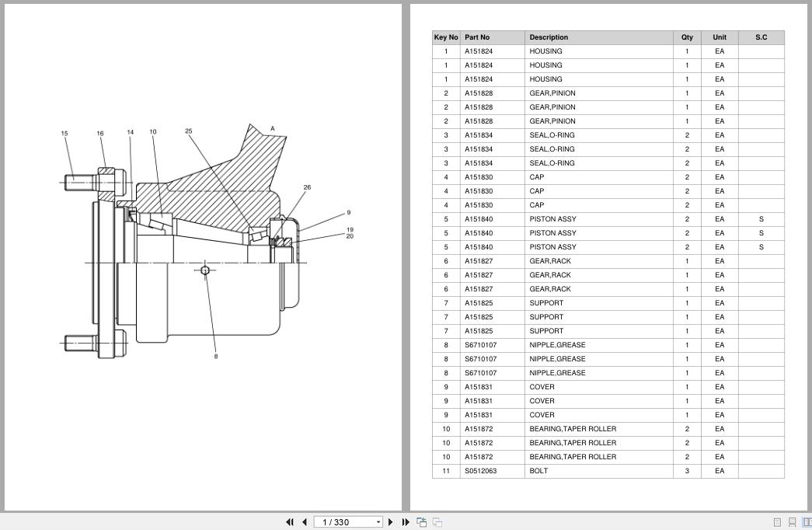Click label A on hatched section
The width and height of the screenshot is (812, 530).
pyautogui.click(x=273, y=128)
